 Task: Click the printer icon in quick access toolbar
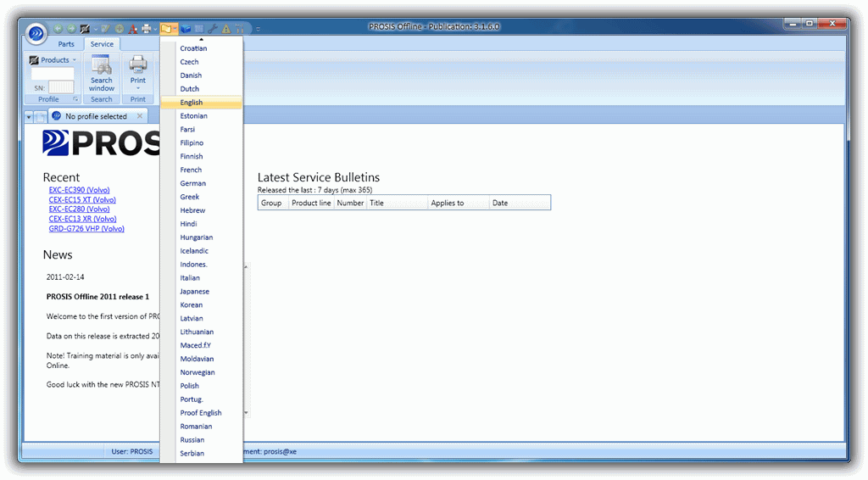click(146, 29)
